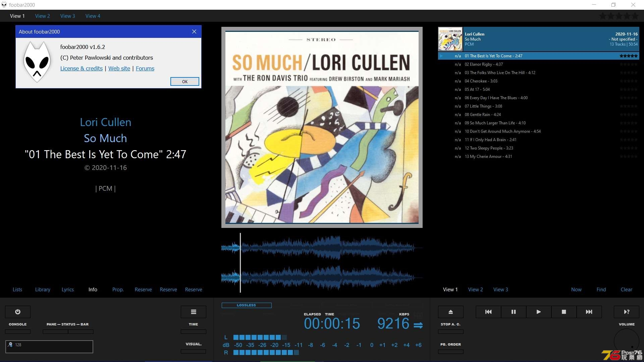The height and width of the screenshot is (362, 644).
Task: Click the left channel VU meter
Action: [x=260, y=337]
